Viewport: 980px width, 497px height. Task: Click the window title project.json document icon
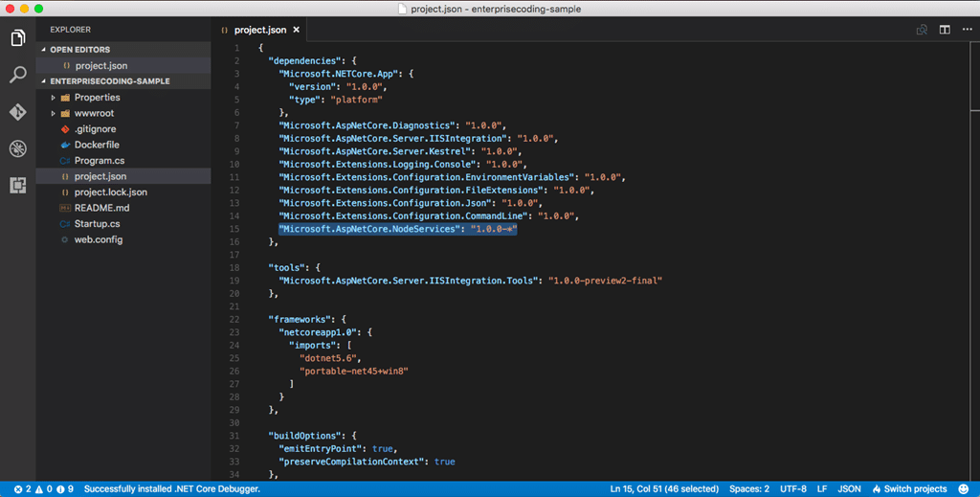402,9
